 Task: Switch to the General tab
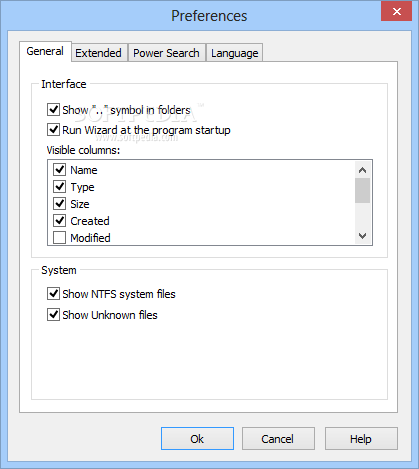45,51
